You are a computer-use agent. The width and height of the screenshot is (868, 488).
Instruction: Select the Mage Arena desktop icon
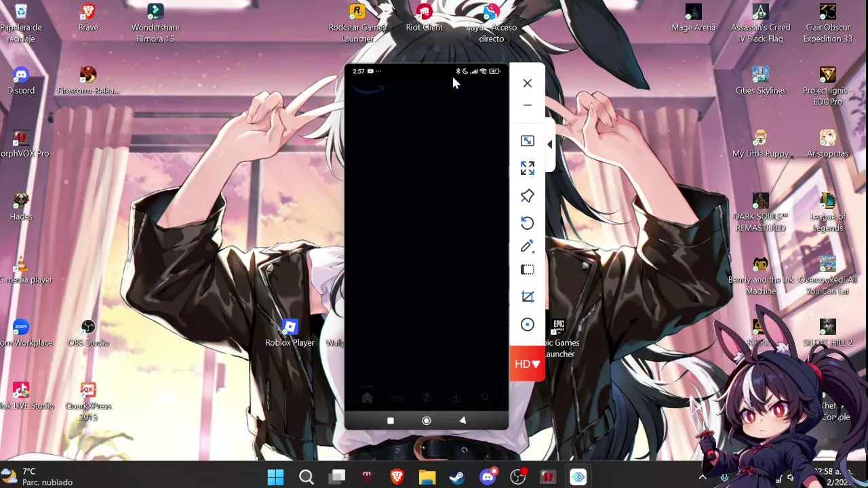click(693, 18)
